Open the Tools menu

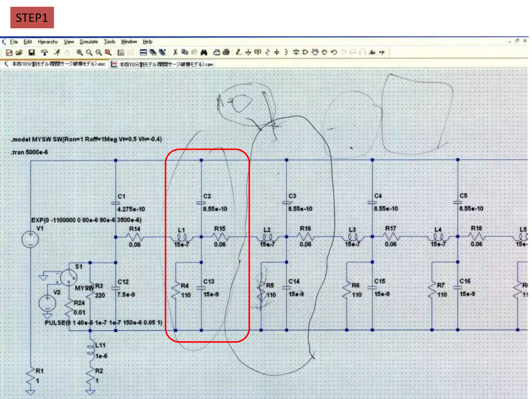(109, 42)
